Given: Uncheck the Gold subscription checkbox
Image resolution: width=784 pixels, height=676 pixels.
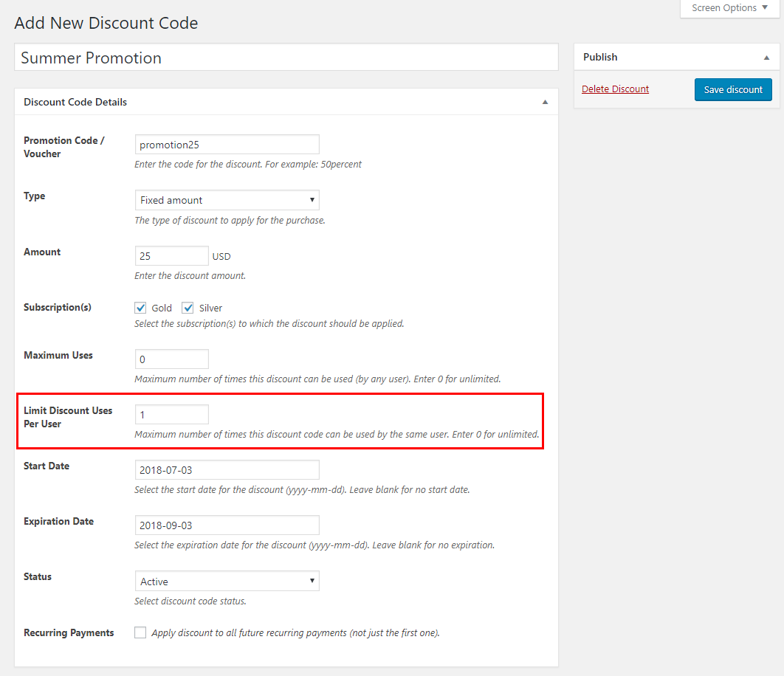Looking at the screenshot, I should pos(140,308).
